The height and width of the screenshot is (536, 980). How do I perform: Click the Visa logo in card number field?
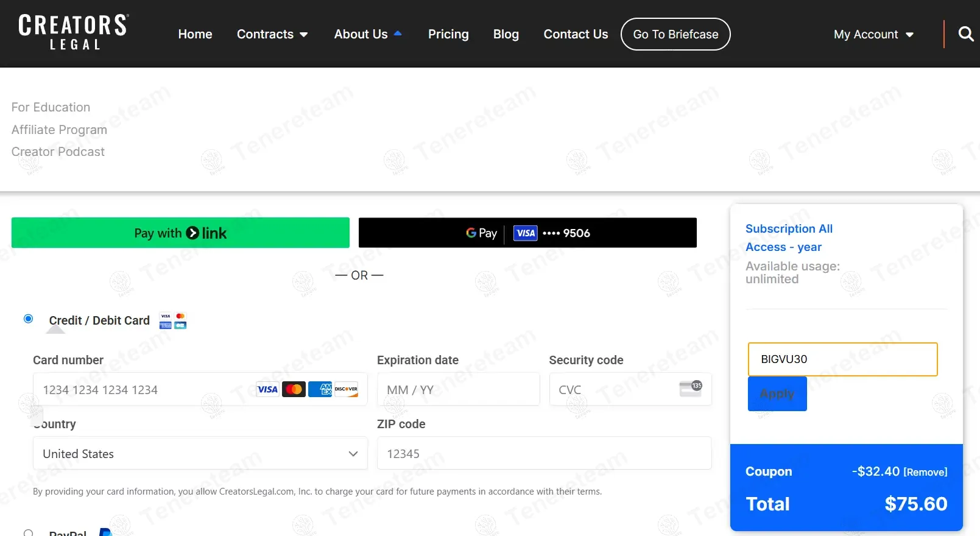click(267, 389)
